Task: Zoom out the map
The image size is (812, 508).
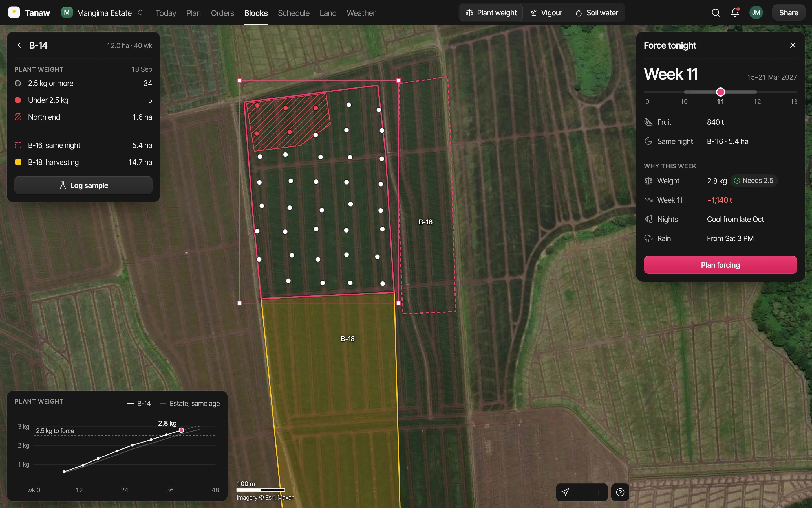Action: (582, 492)
